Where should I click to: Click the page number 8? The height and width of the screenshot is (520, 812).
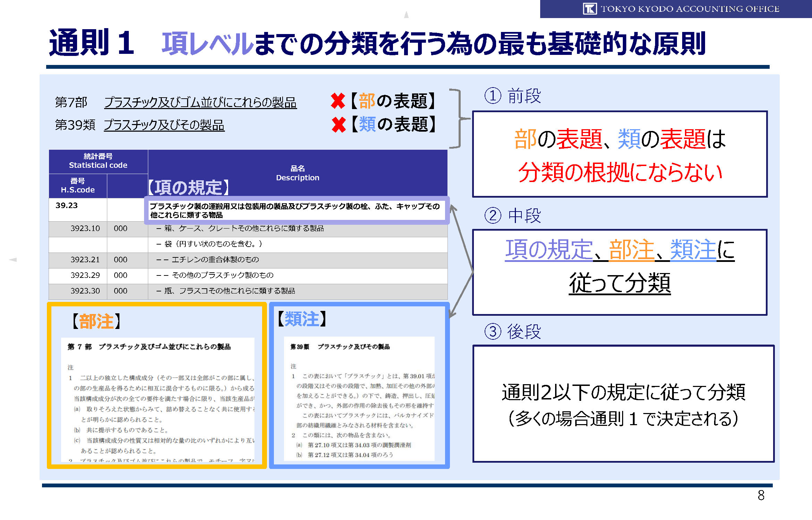pos(761,495)
